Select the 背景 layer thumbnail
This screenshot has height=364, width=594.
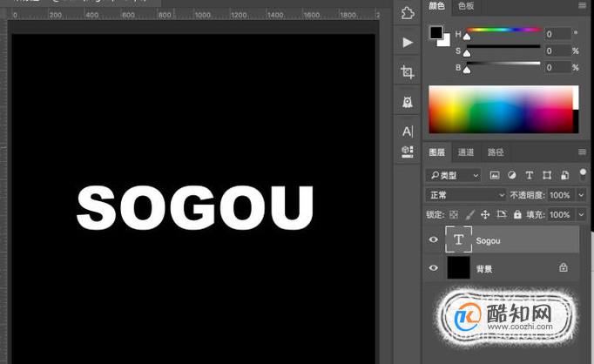coord(458,268)
